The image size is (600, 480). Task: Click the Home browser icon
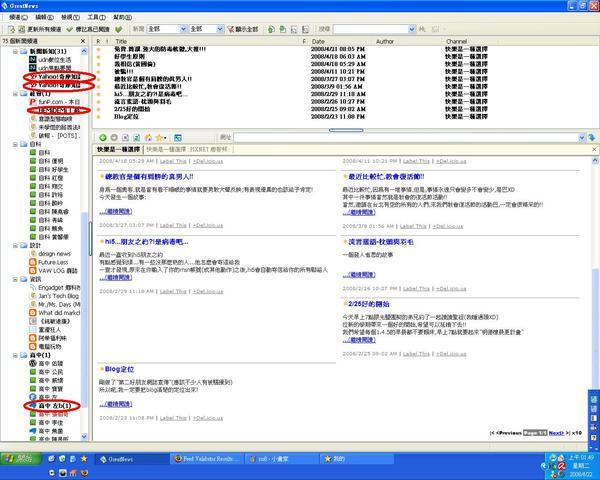148,137
